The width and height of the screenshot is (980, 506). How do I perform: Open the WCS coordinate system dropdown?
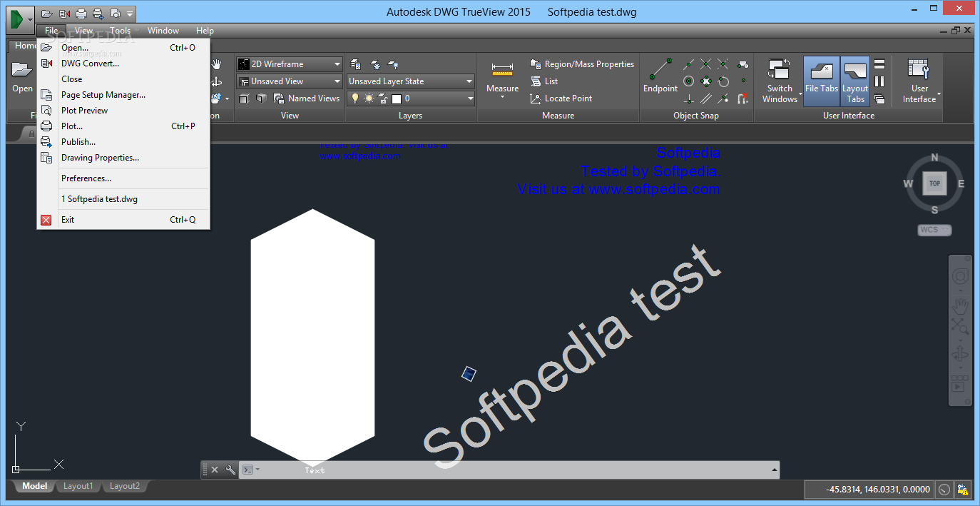pyautogui.click(x=934, y=230)
